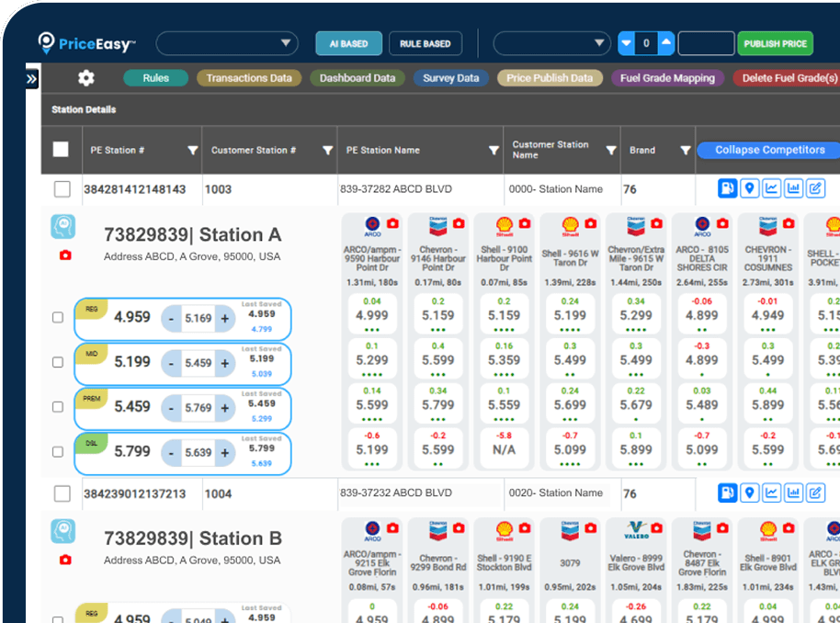Open fuel pump icon for station 1003
This screenshot has height=623, width=840.
point(728,188)
